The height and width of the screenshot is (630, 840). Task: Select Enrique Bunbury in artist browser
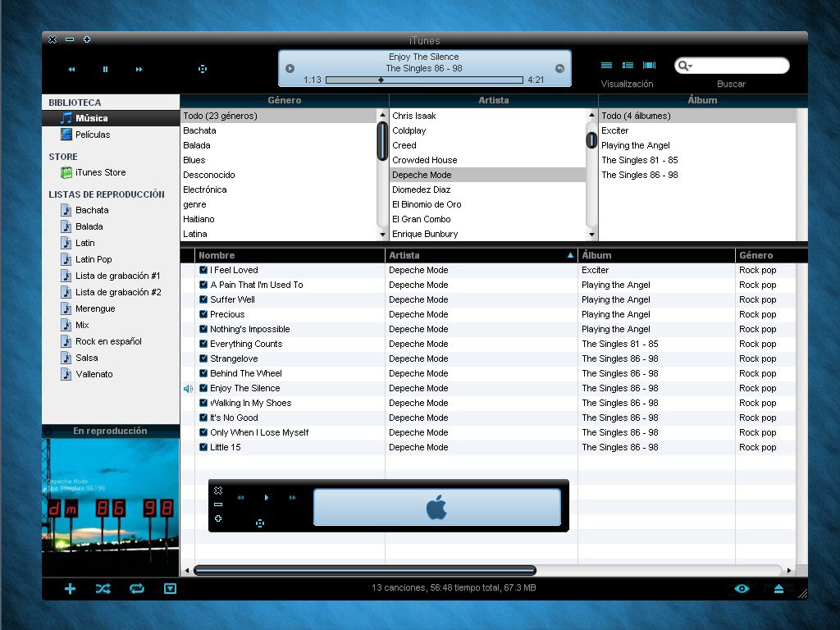(x=488, y=234)
